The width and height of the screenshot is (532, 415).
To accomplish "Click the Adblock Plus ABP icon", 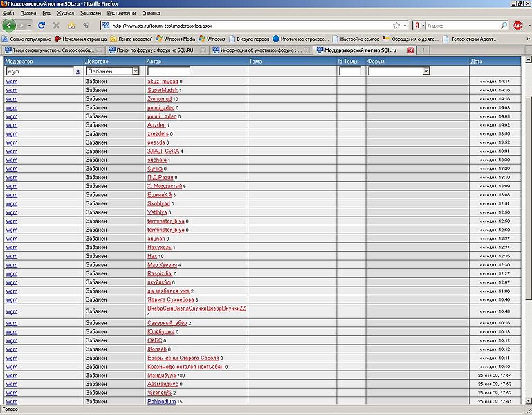I will click(517, 26).
